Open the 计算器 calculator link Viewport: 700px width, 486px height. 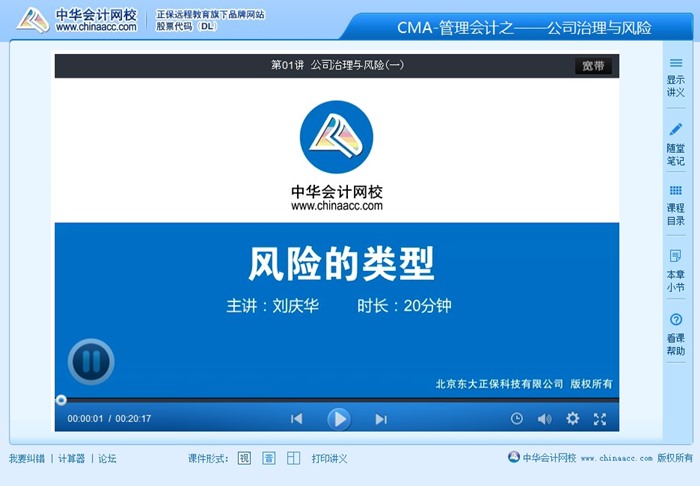[71, 458]
